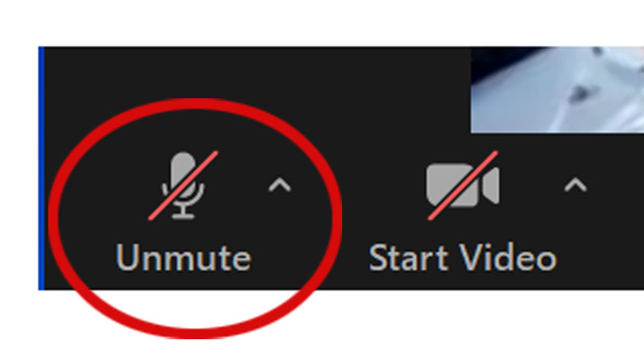Enable video via the slashed camcorder button
Image resolution: width=644 pixels, height=361 pixels.
click(463, 185)
